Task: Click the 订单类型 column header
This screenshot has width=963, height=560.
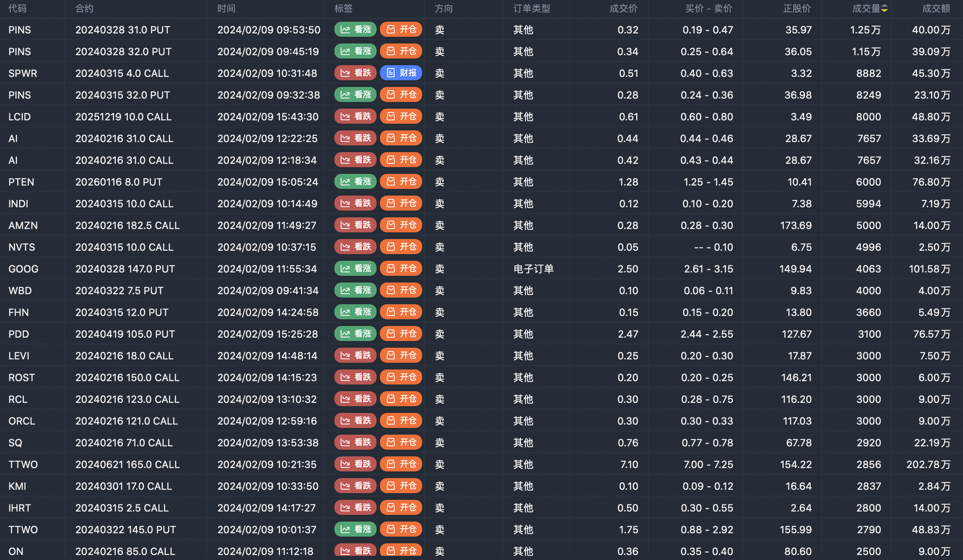Action: 532,9
